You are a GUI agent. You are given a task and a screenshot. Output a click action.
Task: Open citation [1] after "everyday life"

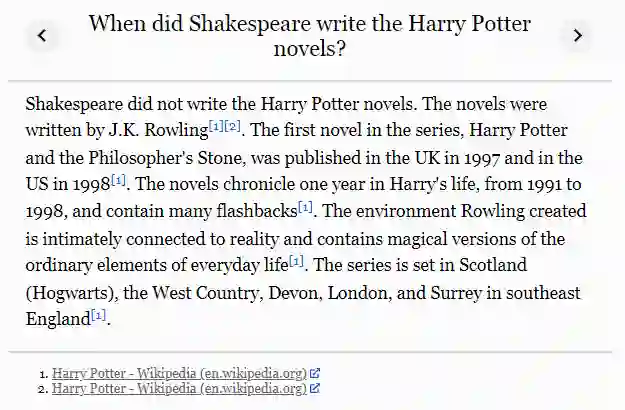[x=296, y=261]
